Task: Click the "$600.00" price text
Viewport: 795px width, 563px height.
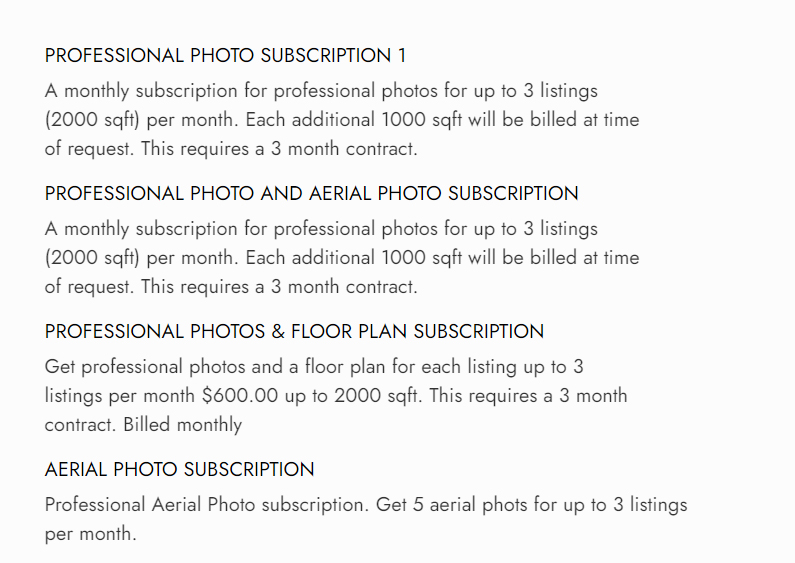Action: pyautogui.click(x=240, y=396)
